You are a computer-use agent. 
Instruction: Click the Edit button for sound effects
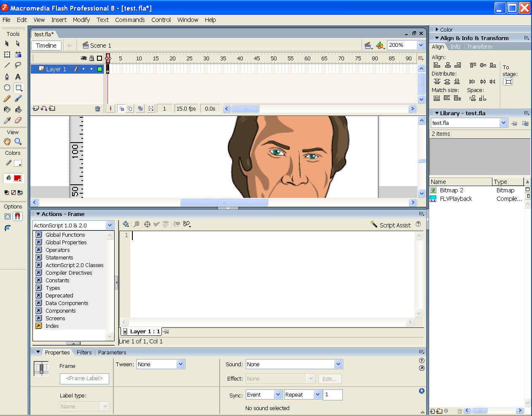click(330, 378)
